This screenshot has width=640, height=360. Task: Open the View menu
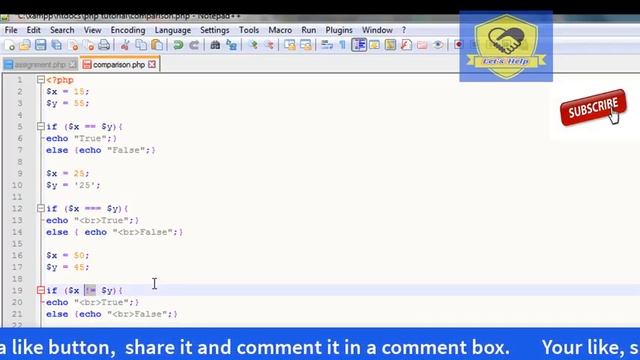point(93,30)
